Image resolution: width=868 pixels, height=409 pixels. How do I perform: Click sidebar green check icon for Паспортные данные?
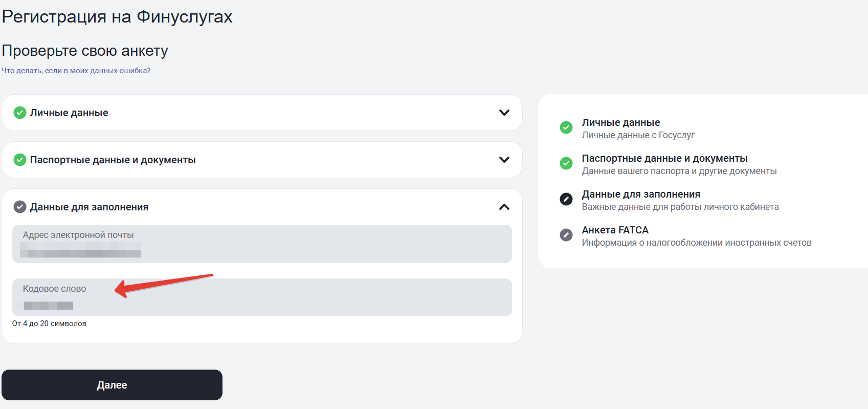[566, 163]
